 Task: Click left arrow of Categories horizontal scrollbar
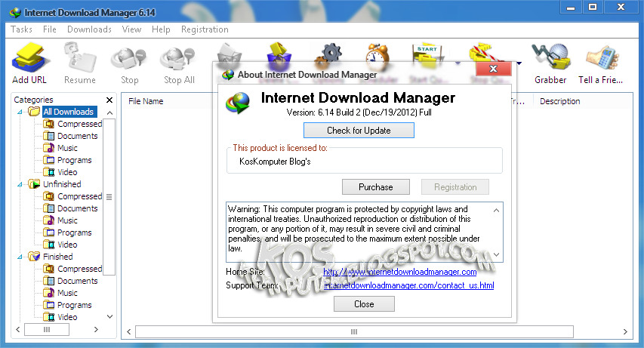click(x=17, y=330)
